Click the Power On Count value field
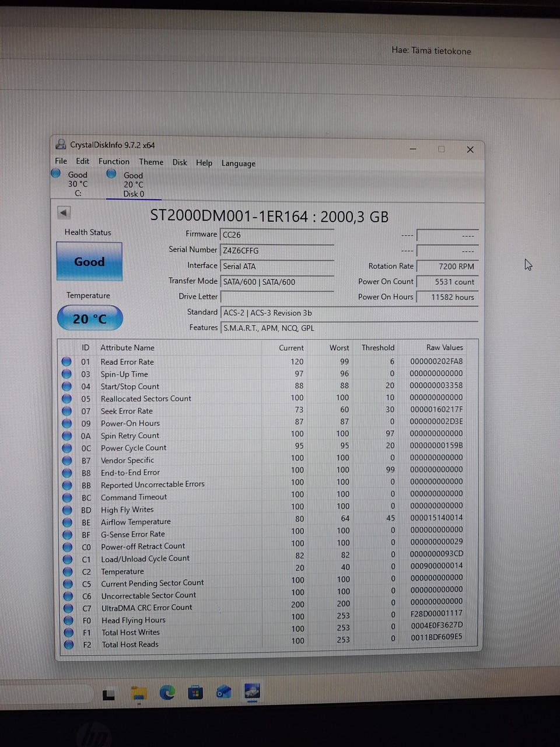The width and height of the screenshot is (560, 747). [447, 281]
